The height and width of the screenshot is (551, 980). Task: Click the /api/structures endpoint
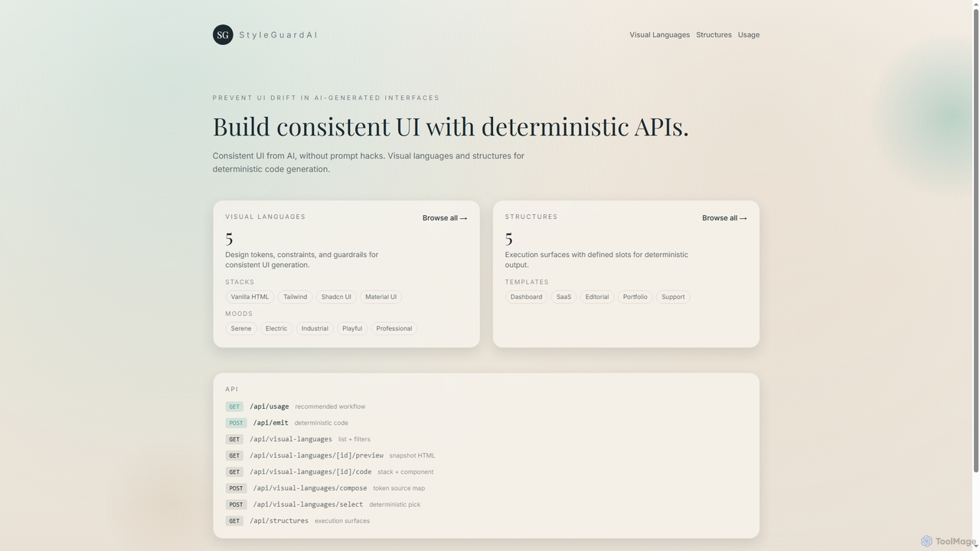(279, 521)
